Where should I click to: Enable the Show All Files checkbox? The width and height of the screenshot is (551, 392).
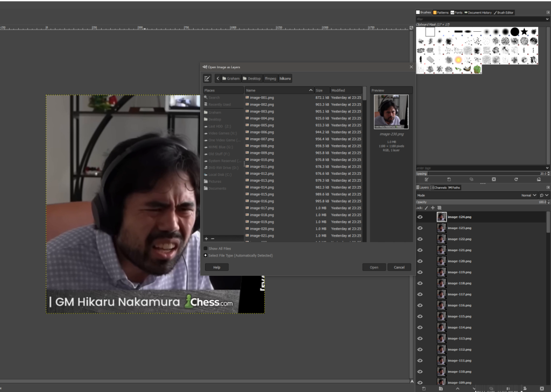206,248
